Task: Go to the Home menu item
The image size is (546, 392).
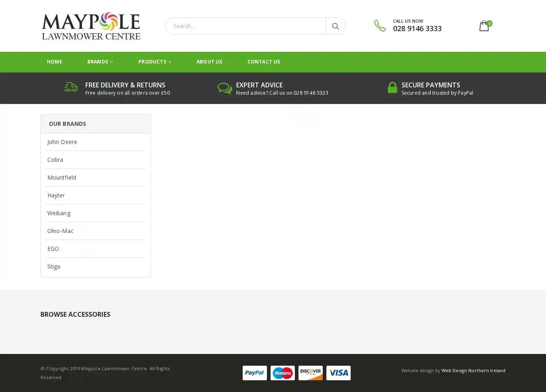Action: click(x=55, y=62)
